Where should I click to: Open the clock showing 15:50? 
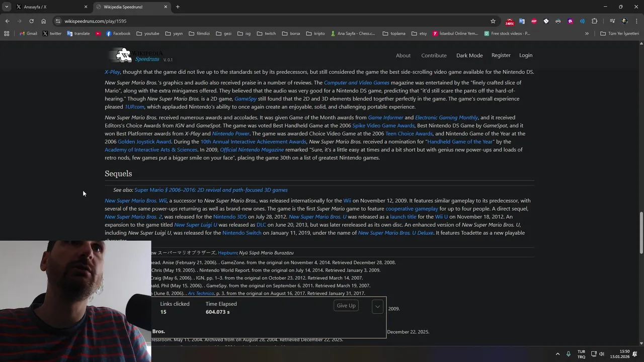coord(620,354)
